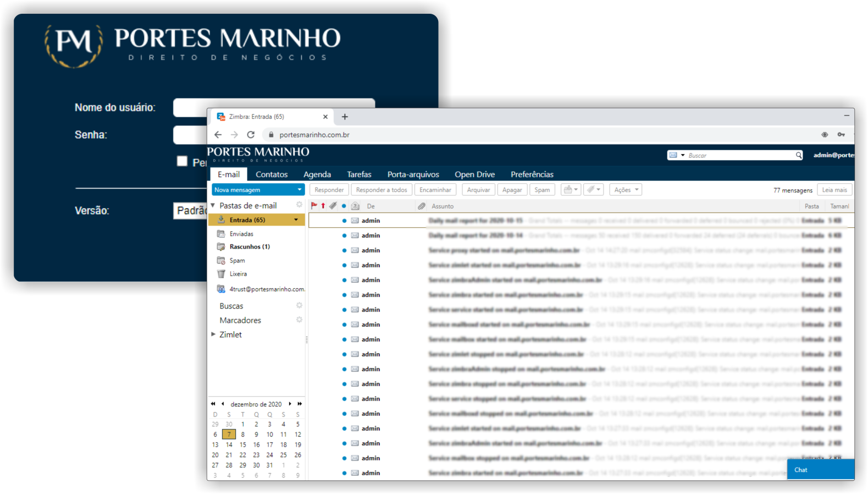
Task: Click the Encaminhar button
Action: [x=435, y=190]
